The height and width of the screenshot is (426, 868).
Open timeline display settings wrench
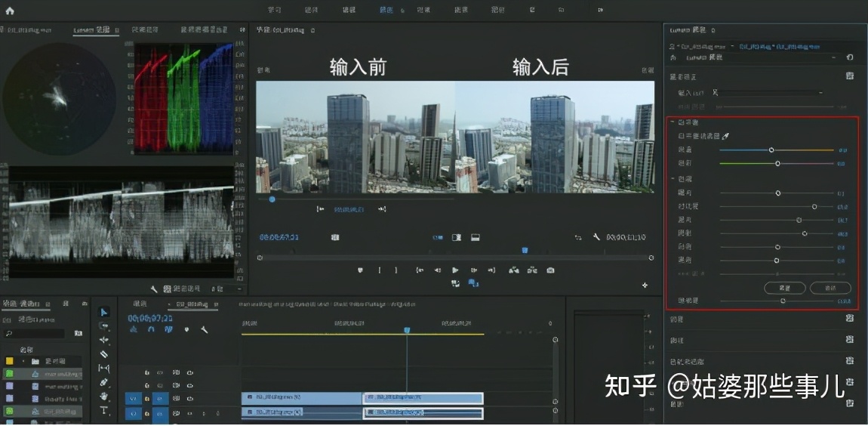pos(205,329)
